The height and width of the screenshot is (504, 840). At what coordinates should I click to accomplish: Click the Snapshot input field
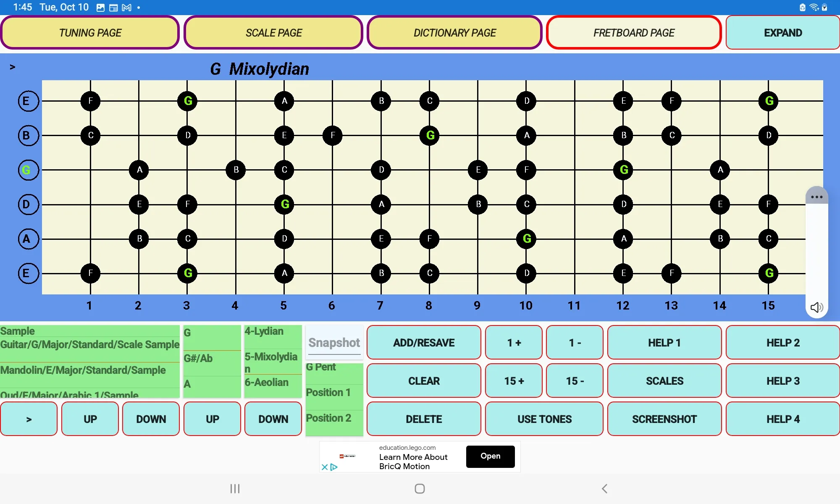pos(334,343)
